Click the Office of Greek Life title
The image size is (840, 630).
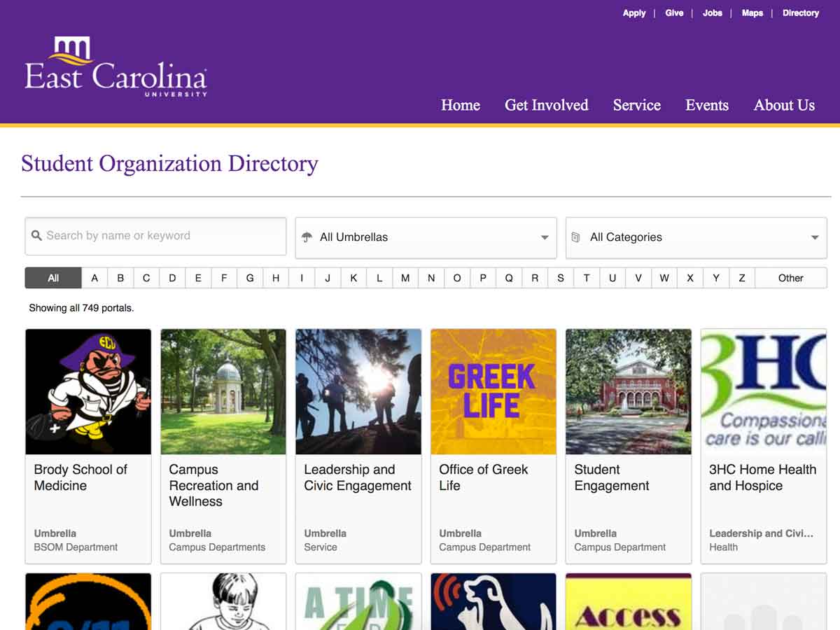point(484,477)
